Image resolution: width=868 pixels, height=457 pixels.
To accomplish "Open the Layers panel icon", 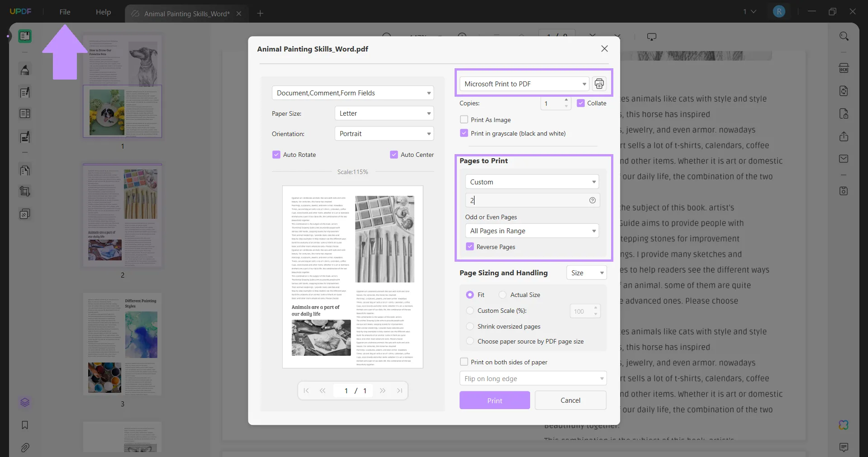I will point(25,402).
